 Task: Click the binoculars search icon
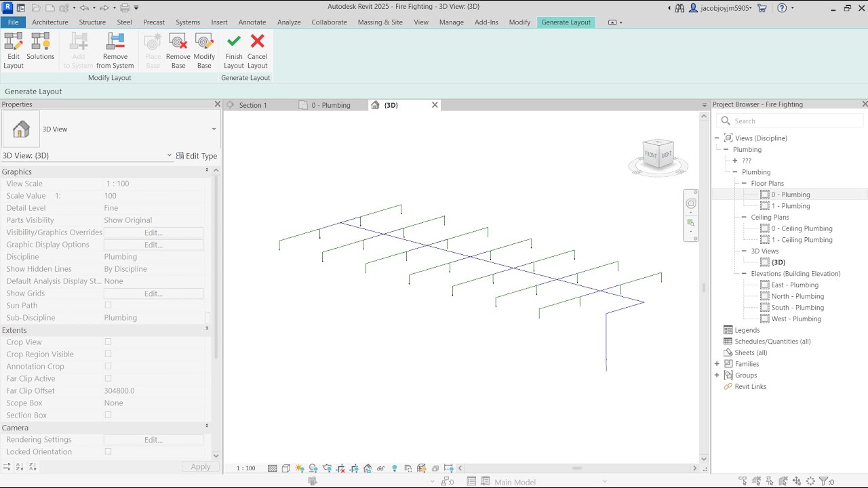pos(679,8)
